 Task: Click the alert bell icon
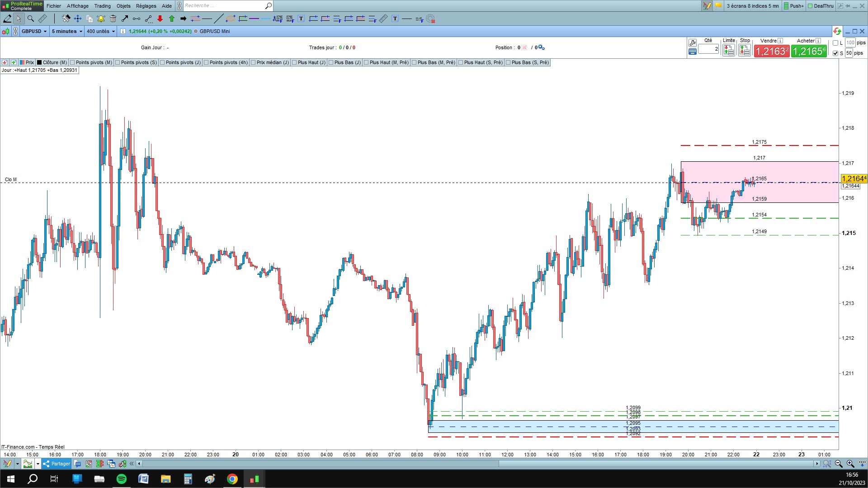click(x=101, y=19)
